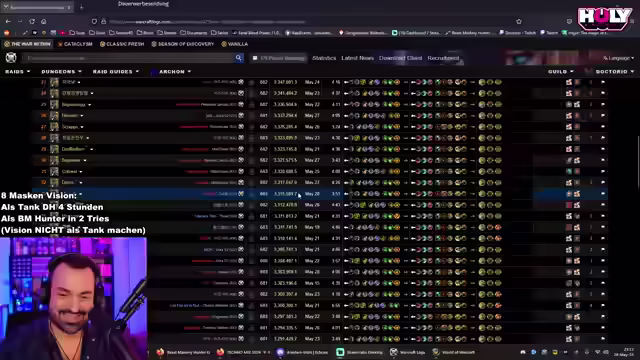
Task: Open the Latest News link
Action: [x=358, y=58]
